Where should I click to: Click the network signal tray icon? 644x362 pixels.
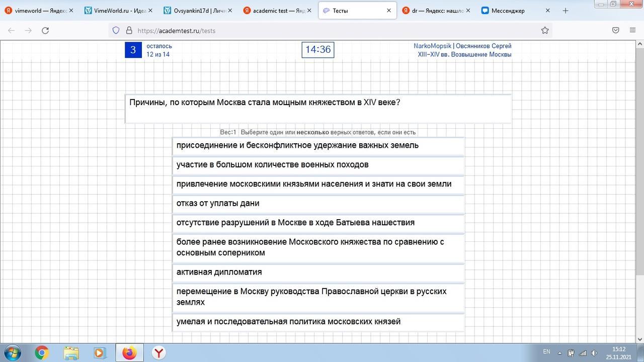(583, 353)
